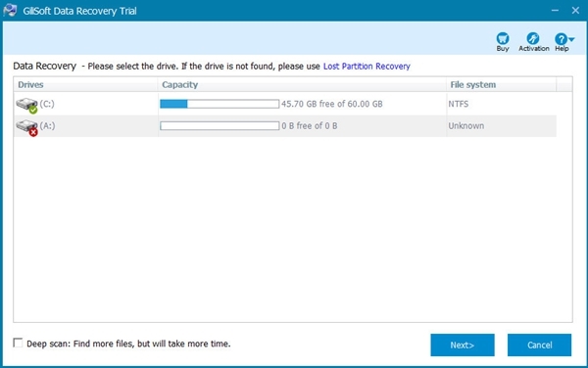Sort by the Capacity column header
This screenshot has height=368, width=588.
click(x=302, y=84)
